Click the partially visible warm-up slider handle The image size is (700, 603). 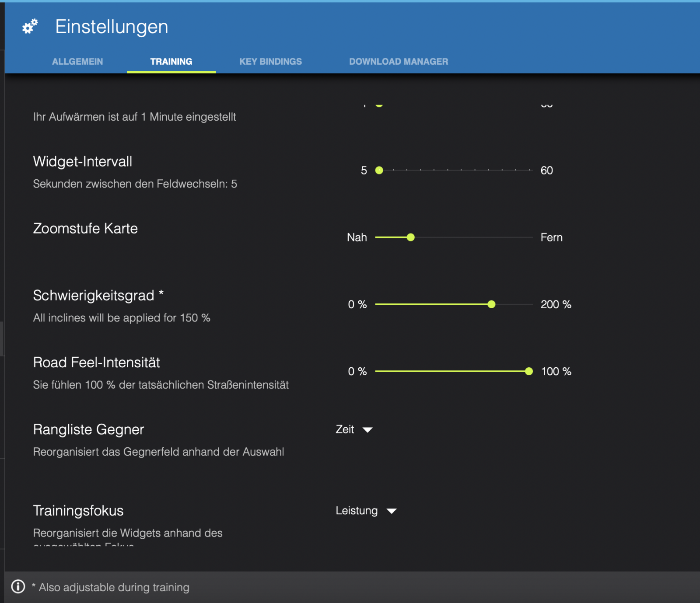[379, 105]
